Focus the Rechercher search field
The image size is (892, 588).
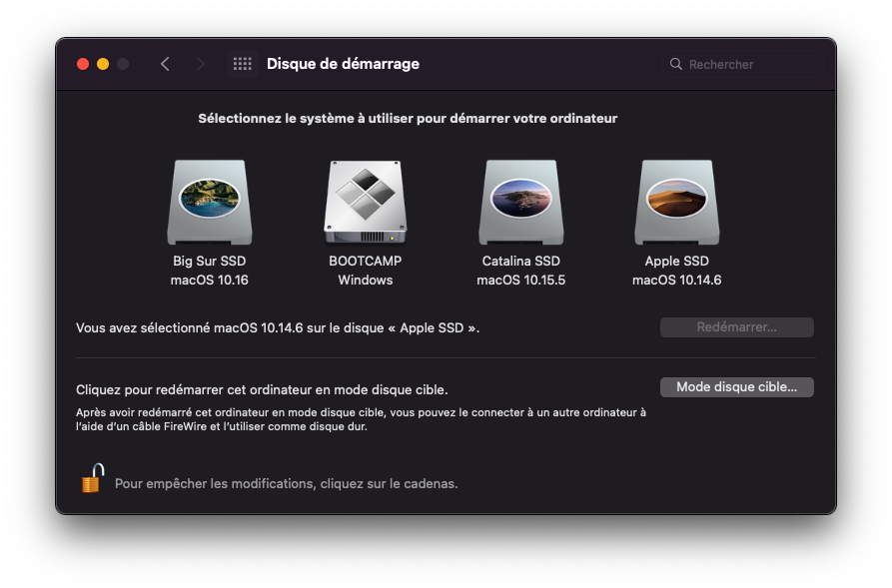coord(743,64)
